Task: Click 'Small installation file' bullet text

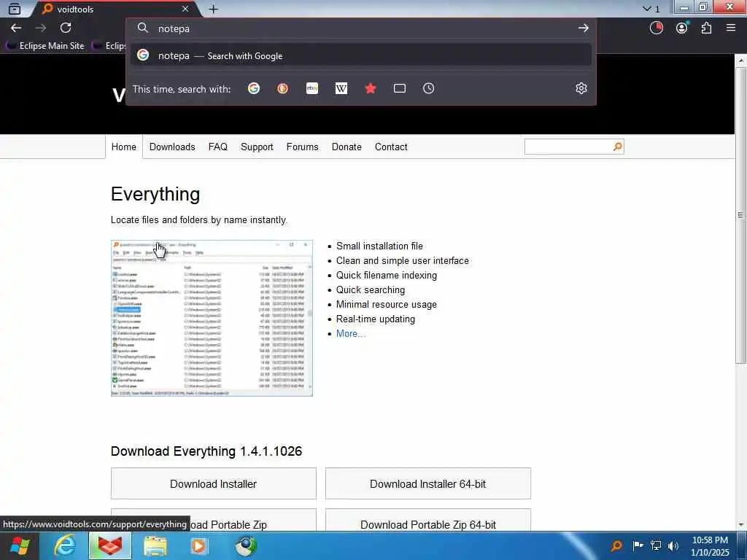Action: [379, 246]
